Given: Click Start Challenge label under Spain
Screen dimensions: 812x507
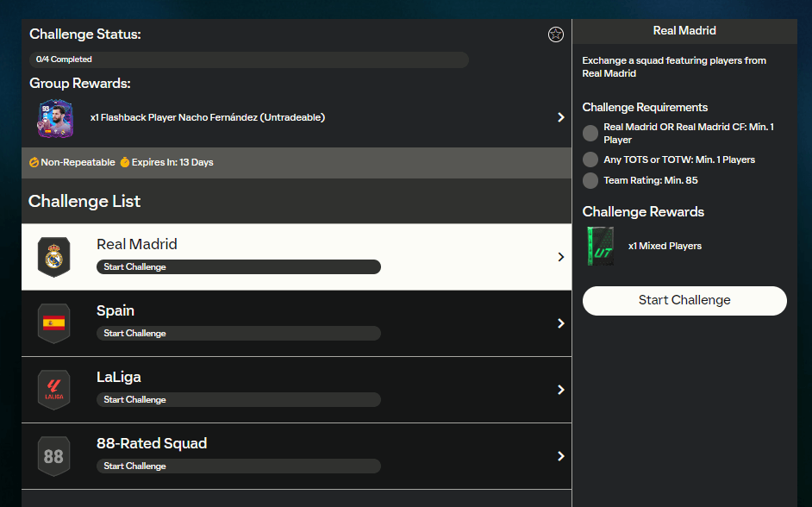Looking at the screenshot, I should tap(134, 334).
